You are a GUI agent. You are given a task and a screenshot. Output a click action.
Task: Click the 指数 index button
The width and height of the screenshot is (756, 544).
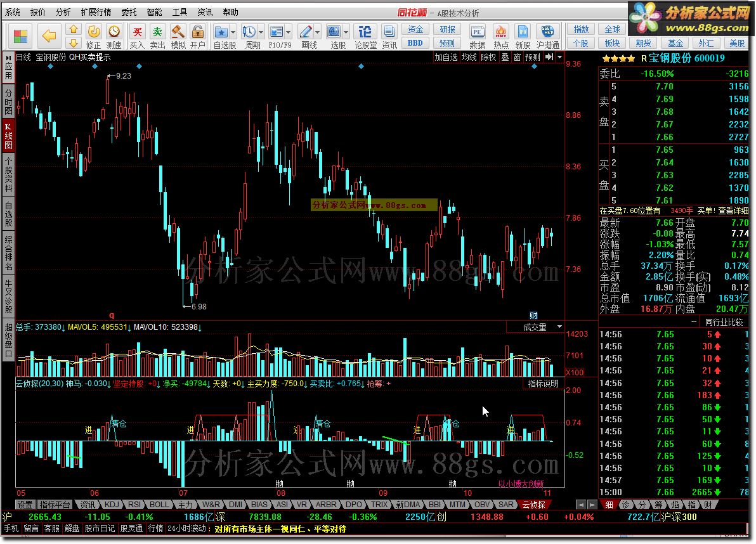tap(581, 29)
